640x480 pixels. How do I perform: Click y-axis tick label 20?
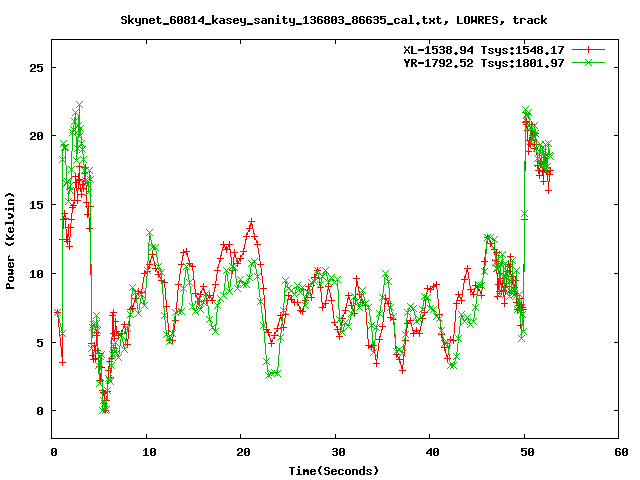coord(36,136)
